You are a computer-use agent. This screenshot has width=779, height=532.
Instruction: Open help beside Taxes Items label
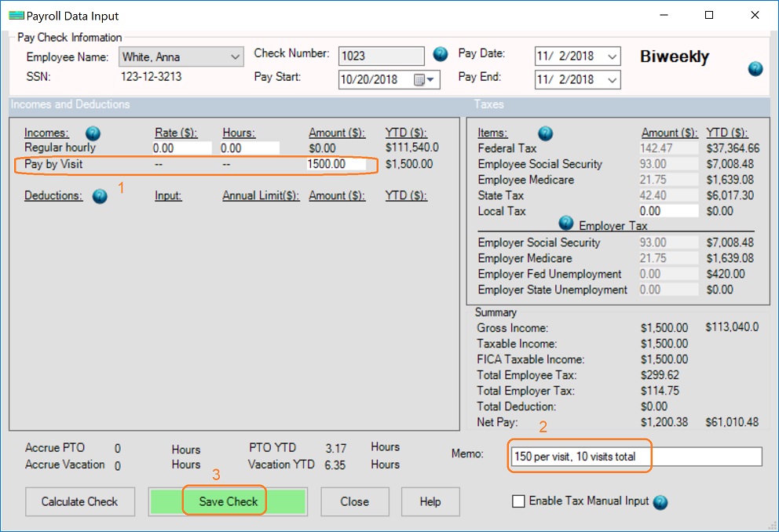pyautogui.click(x=545, y=133)
